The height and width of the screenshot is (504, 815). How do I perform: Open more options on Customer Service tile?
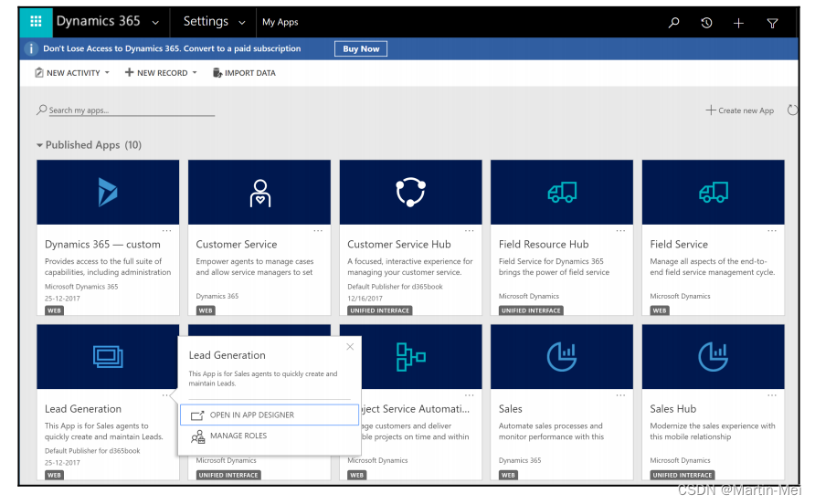(318, 231)
